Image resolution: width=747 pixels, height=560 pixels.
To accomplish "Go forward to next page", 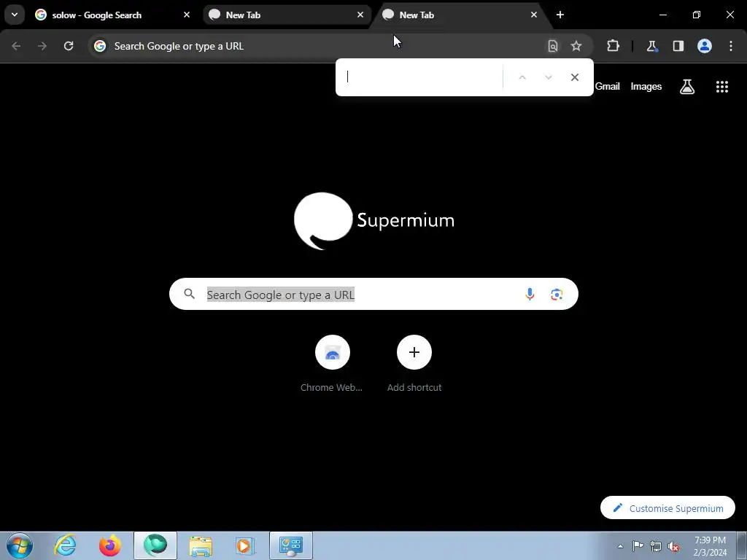I will click(42, 46).
